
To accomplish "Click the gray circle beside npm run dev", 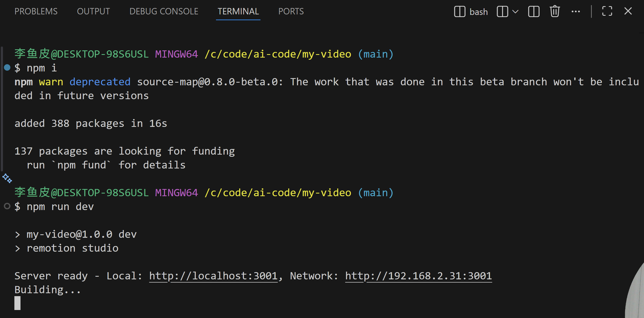I will point(7,206).
